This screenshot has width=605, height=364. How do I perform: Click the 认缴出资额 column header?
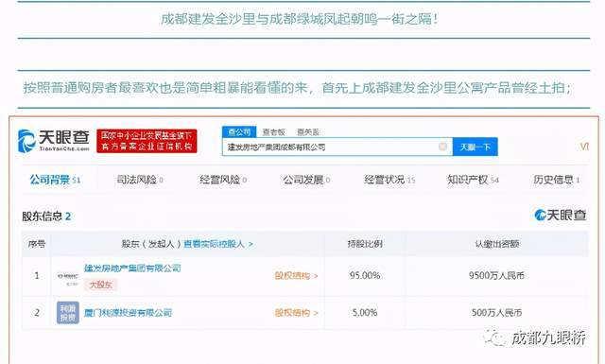click(x=496, y=244)
